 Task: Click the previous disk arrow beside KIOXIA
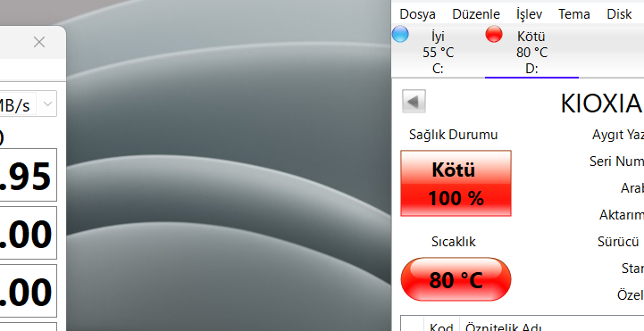[x=414, y=102]
